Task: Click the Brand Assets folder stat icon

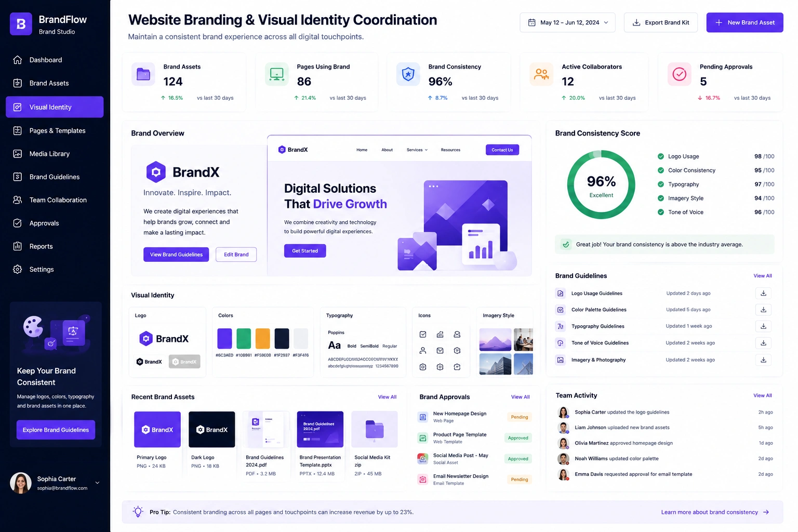Action: click(143, 74)
